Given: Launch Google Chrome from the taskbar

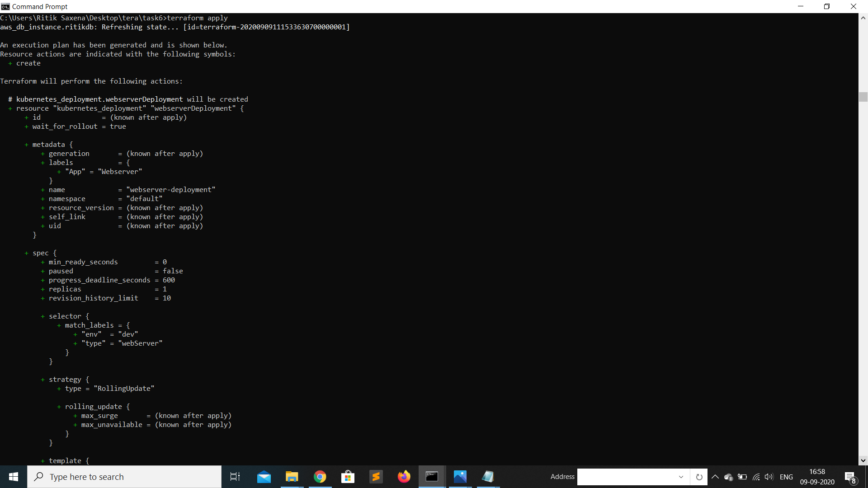Looking at the screenshot, I should point(320,477).
